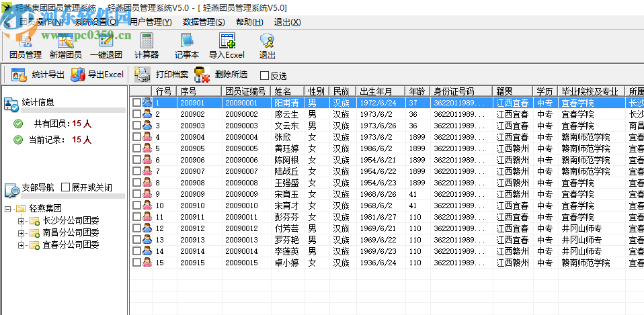
Task: Check the row 14 李莲英 checkbox
Action: coord(136,251)
